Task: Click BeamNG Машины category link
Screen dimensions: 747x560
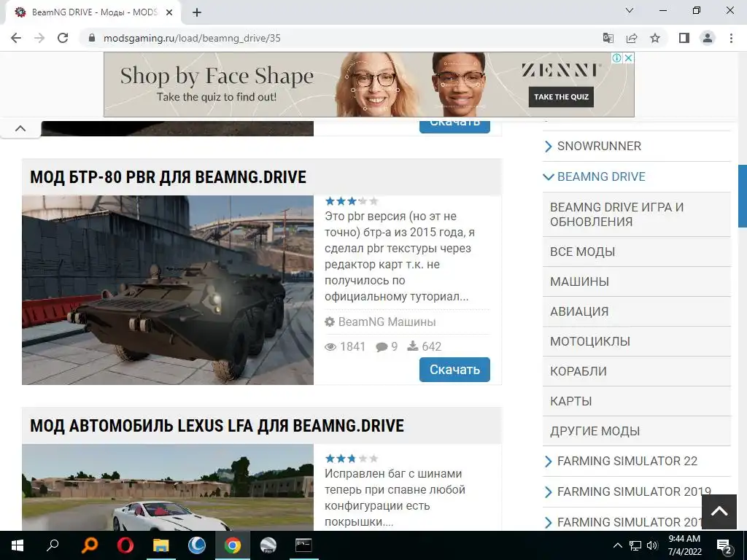Action: (x=387, y=322)
